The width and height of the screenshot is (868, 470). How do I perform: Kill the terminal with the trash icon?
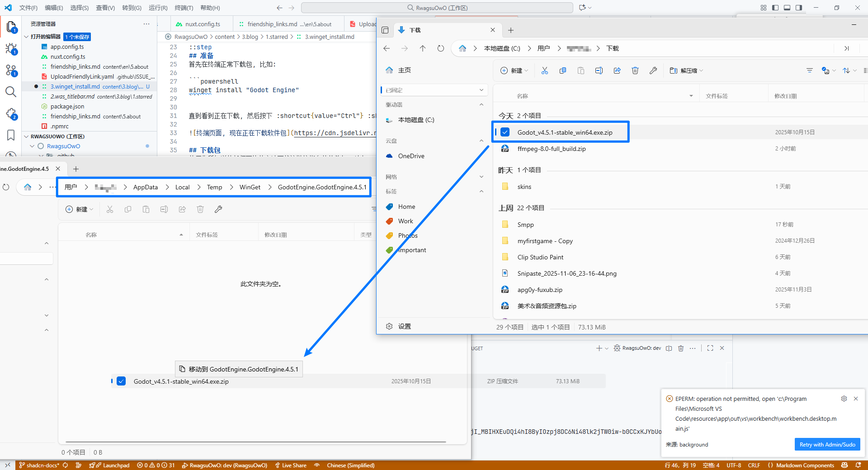681,348
